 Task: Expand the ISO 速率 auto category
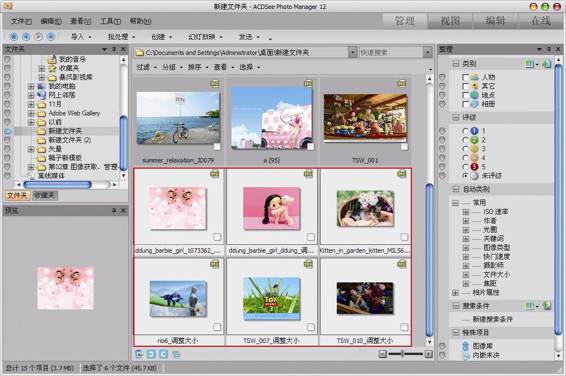pos(466,212)
